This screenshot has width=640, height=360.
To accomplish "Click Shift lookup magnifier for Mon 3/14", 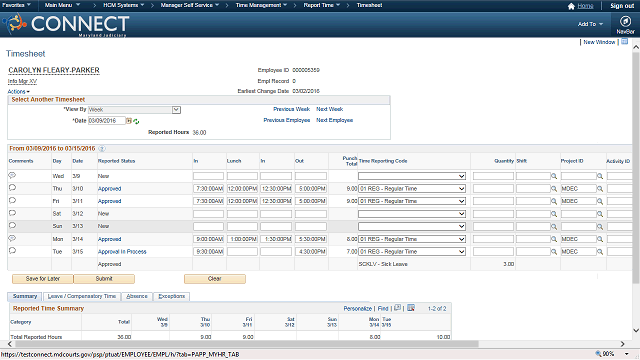I will tap(554, 239).
